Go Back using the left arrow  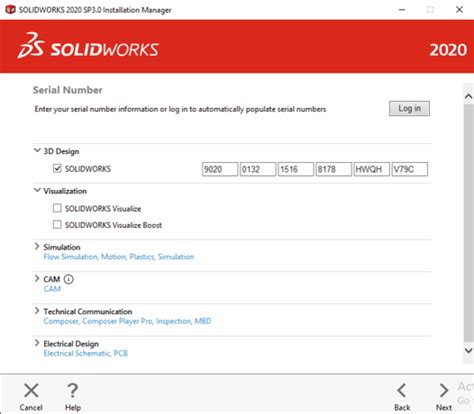pyautogui.click(x=402, y=390)
